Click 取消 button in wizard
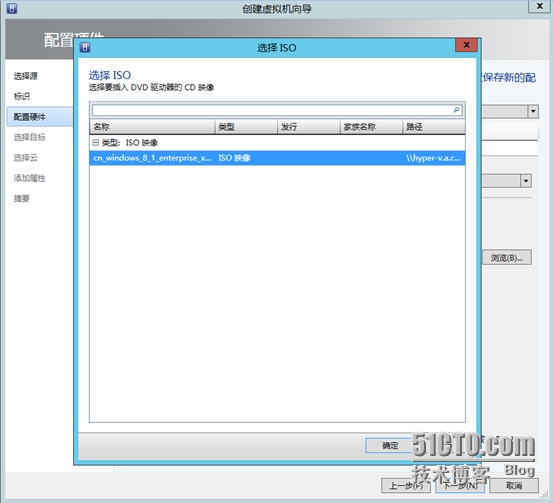Image resolution: width=554 pixels, height=503 pixels. (514, 486)
